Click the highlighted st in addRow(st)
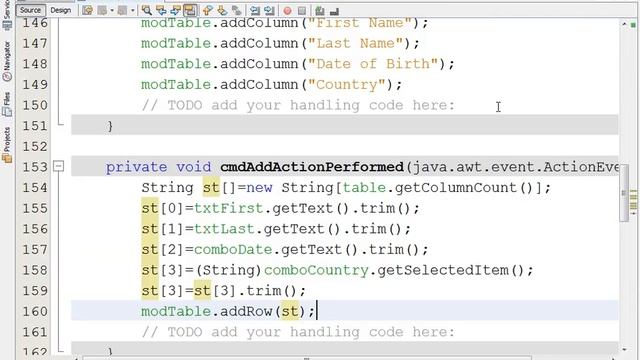Viewport: 640px width, 360px height. 290,311
